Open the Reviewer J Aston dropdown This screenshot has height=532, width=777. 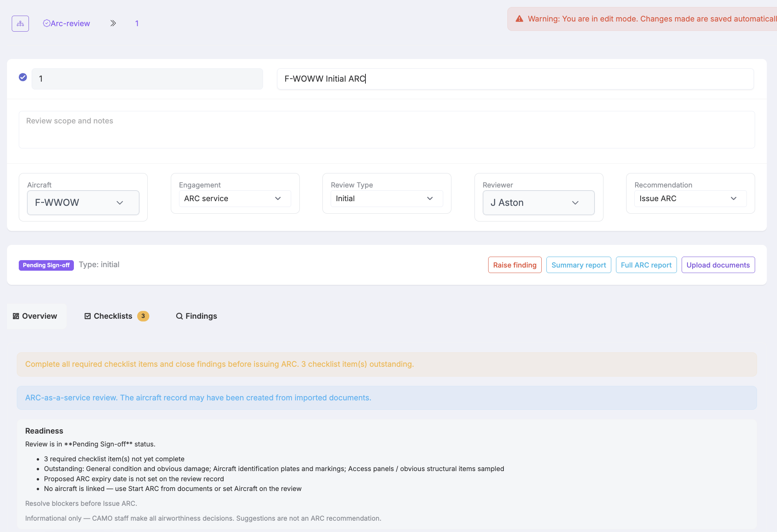coord(539,203)
